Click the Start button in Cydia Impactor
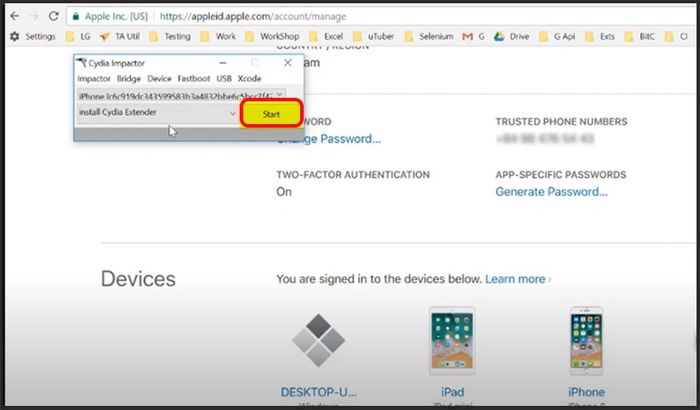The width and height of the screenshot is (700, 410). tap(271, 114)
